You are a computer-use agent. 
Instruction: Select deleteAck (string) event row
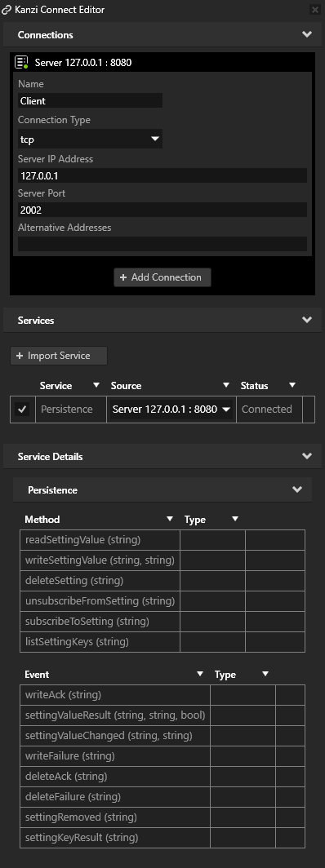point(162,777)
